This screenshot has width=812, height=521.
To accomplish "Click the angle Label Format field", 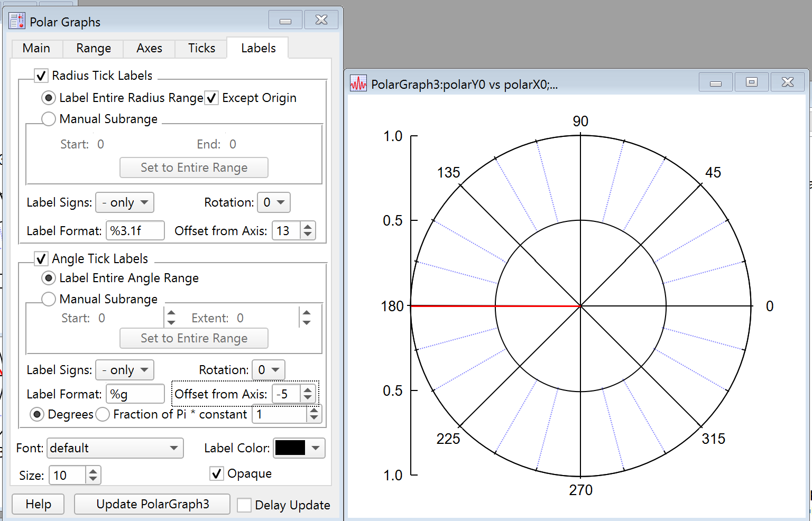I will (135, 394).
